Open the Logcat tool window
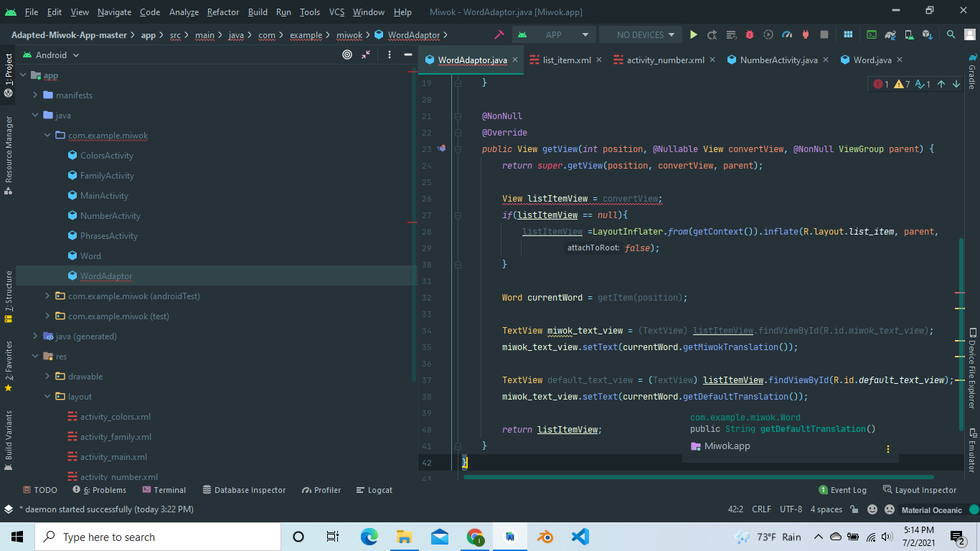 tap(374, 490)
